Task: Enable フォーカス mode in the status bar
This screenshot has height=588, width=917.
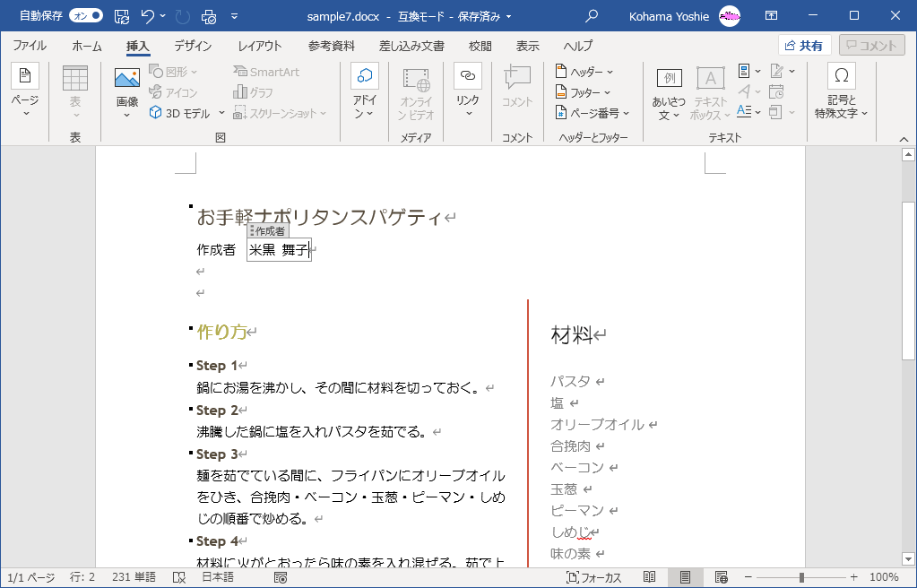Action: point(594,577)
